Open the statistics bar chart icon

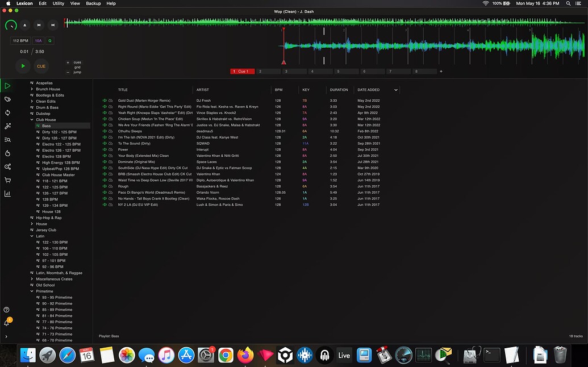(7, 194)
